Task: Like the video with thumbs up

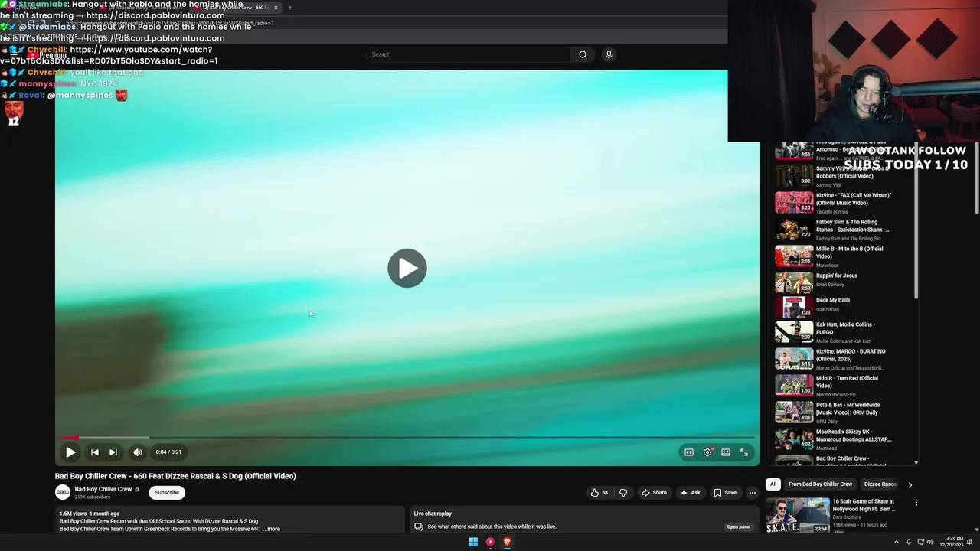Action: pos(599,493)
